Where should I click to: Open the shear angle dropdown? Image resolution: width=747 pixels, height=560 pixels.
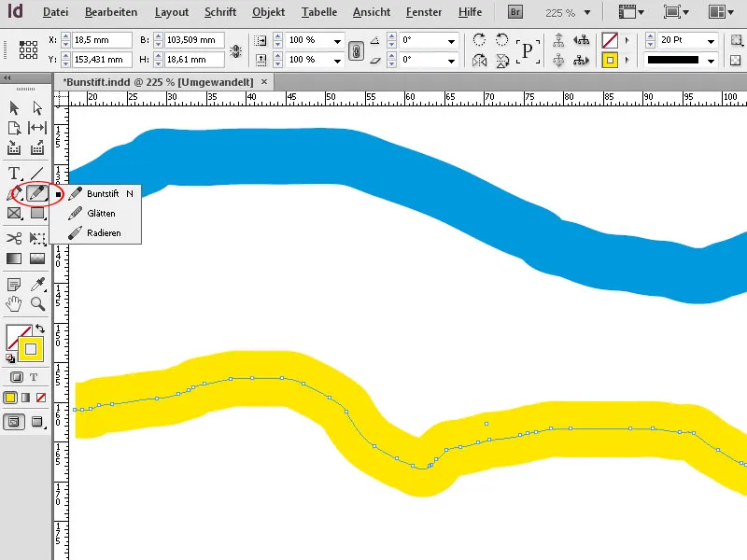point(451,61)
